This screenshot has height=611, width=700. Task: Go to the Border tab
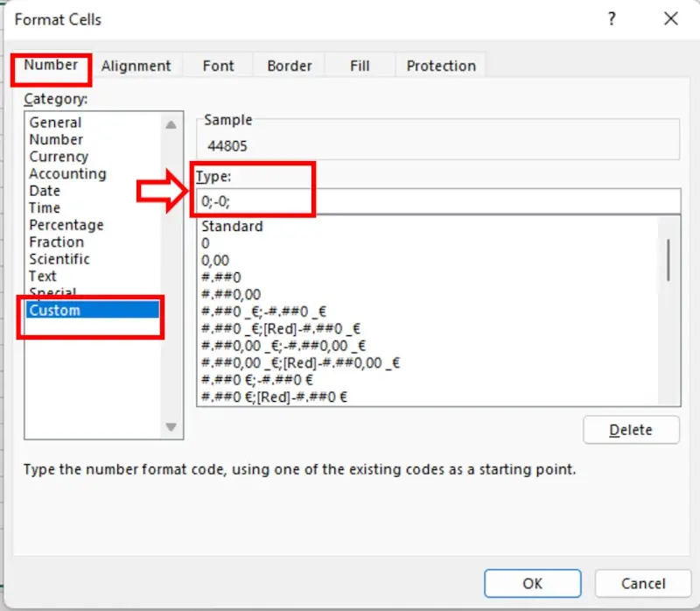pos(289,66)
